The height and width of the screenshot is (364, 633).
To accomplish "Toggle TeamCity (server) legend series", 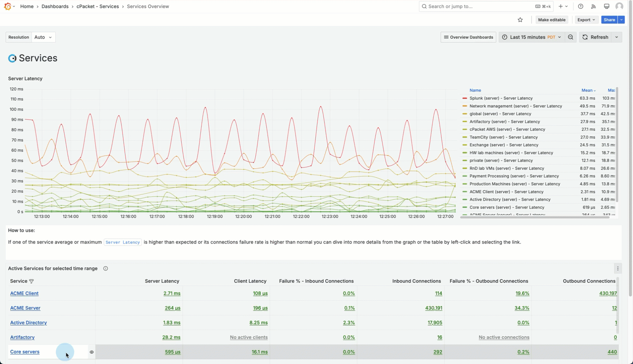I will coord(504,137).
